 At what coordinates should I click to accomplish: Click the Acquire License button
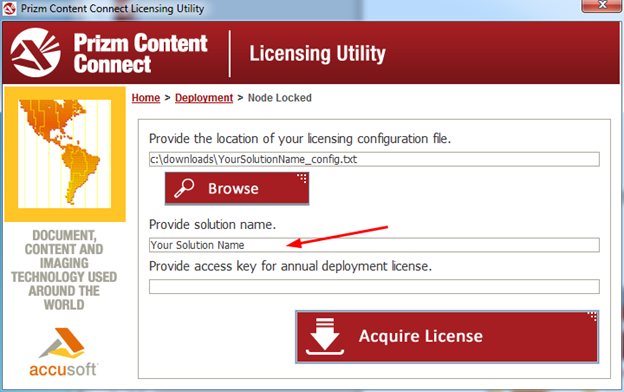pyautogui.click(x=447, y=337)
